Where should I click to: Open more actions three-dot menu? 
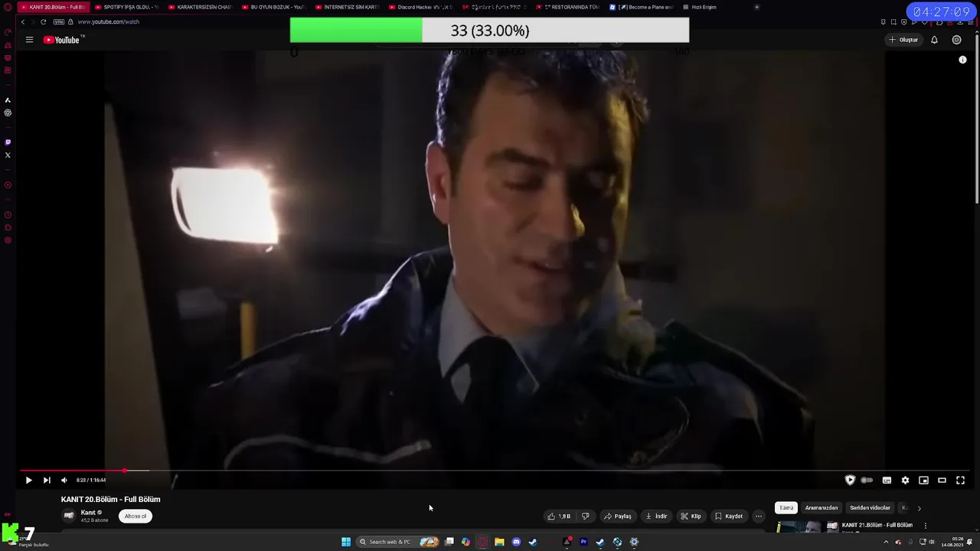[x=759, y=517]
